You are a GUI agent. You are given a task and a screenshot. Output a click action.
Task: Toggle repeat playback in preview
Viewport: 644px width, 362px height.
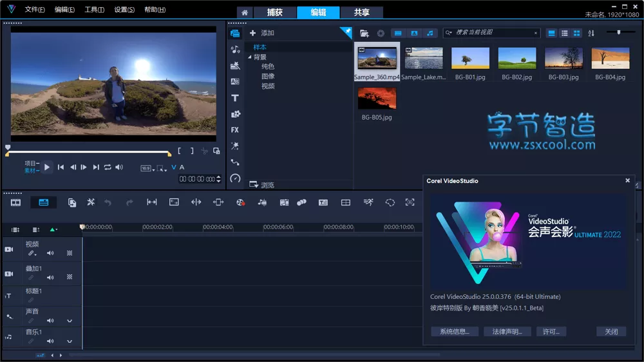pyautogui.click(x=108, y=167)
